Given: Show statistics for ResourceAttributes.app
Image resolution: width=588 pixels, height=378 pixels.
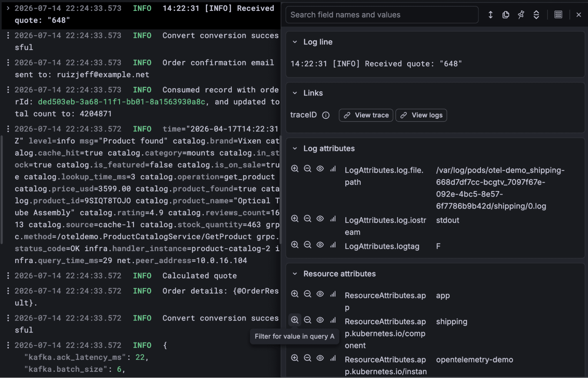Looking at the screenshot, I should pyautogui.click(x=333, y=294).
